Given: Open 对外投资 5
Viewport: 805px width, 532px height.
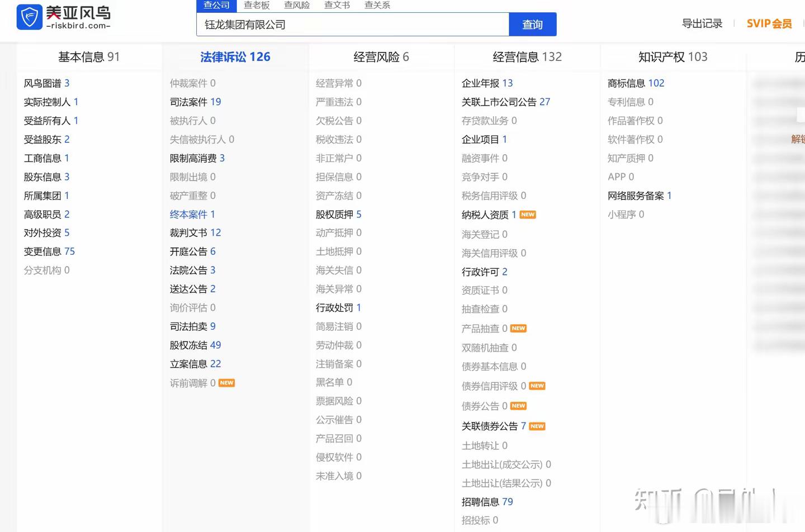Looking at the screenshot, I should (x=47, y=233).
